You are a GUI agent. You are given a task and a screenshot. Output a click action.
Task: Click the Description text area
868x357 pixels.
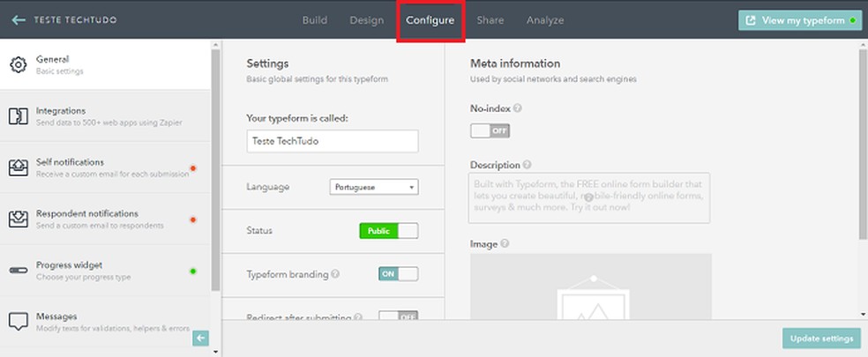(588, 198)
